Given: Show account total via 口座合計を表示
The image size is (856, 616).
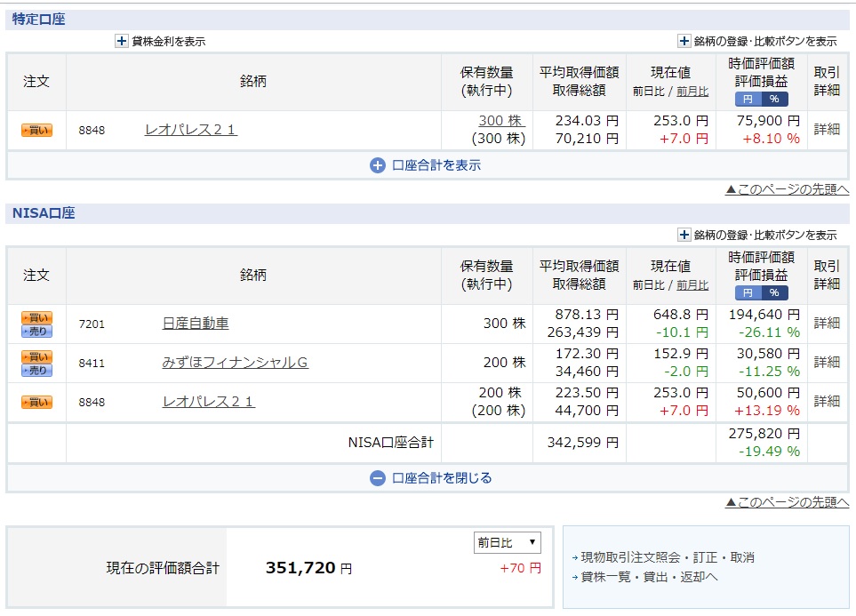Looking at the screenshot, I should point(426,165).
